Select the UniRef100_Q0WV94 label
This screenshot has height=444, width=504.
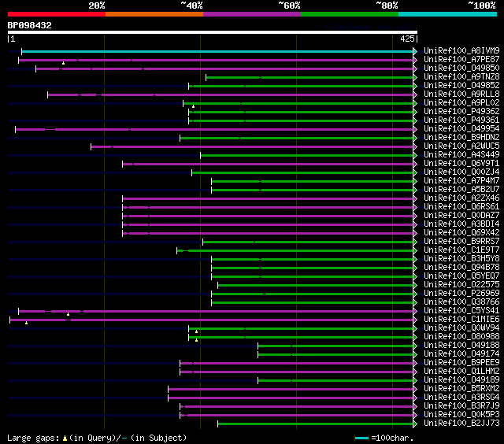point(461,328)
